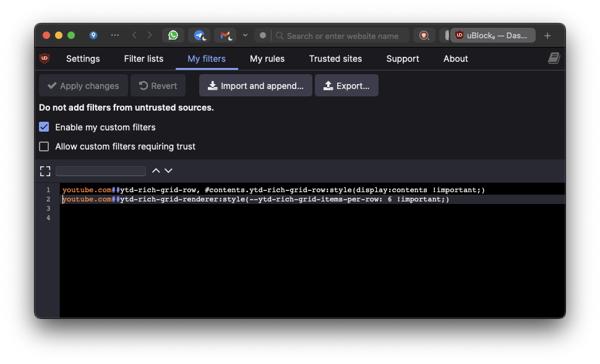The width and height of the screenshot is (600, 364).
Task: Click the Import and append button
Action: [x=255, y=85]
